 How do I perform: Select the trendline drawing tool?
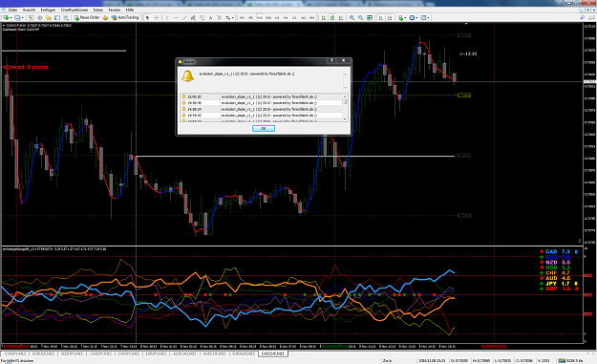click(184, 17)
